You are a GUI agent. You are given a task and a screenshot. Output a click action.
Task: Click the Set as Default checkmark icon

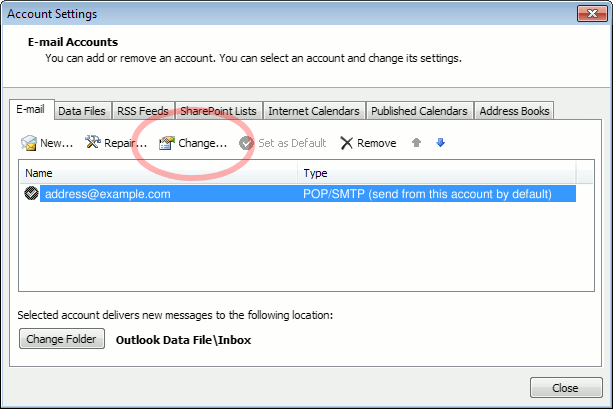[x=246, y=143]
